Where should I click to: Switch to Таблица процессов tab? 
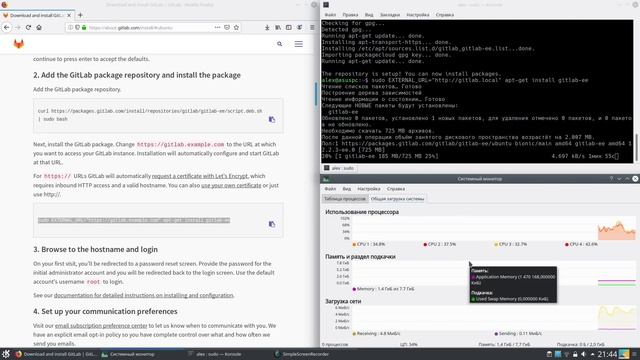click(345, 199)
